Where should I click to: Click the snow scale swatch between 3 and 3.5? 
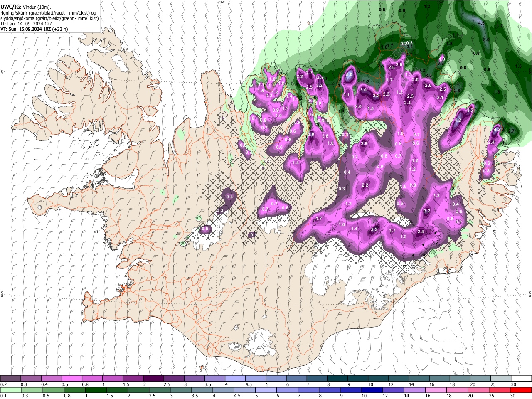pos(194,378)
